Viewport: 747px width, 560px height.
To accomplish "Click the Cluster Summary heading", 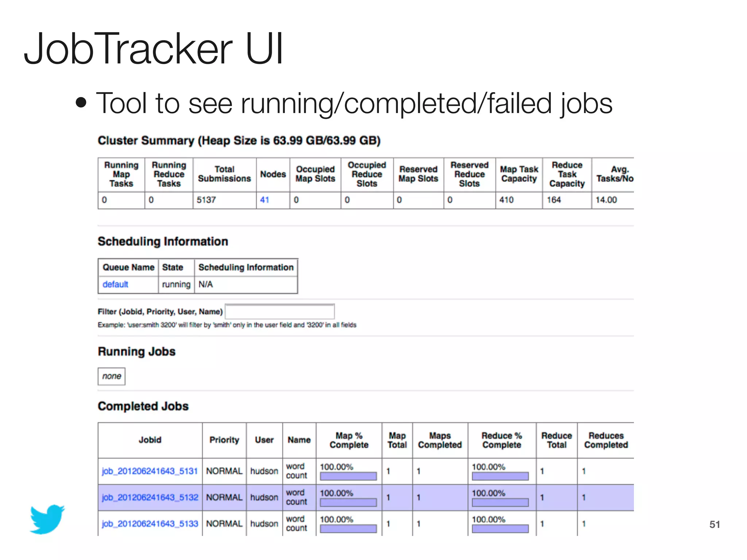I will pos(239,141).
